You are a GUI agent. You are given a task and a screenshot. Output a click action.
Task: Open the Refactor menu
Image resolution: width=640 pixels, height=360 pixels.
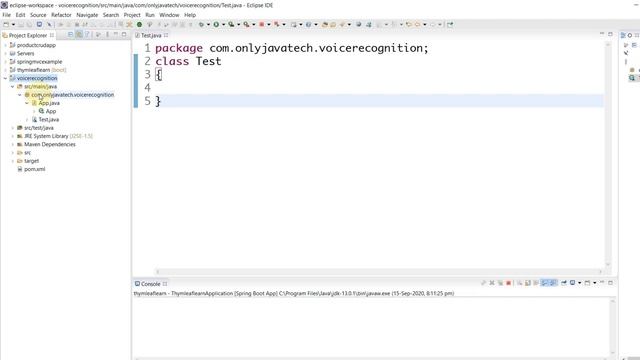tap(61, 15)
